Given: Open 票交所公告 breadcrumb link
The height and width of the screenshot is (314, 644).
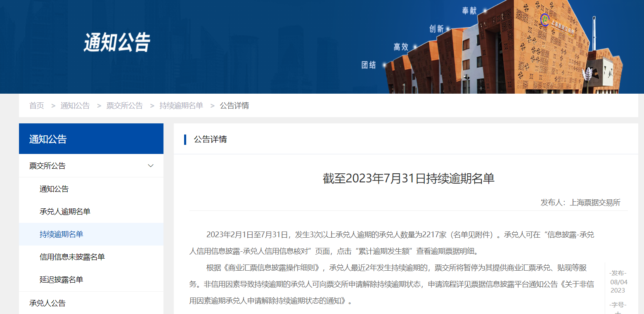Looking at the screenshot, I should [x=125, y=106].
